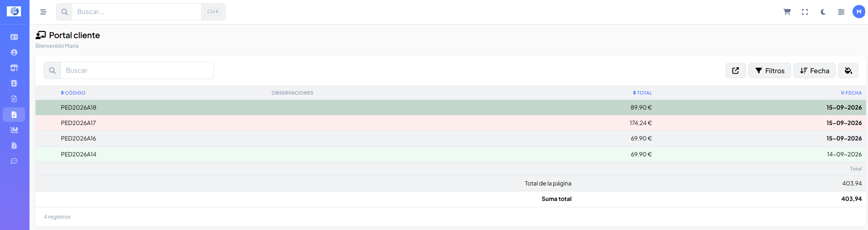
Task: Click the top global search field
Action: 137,12
